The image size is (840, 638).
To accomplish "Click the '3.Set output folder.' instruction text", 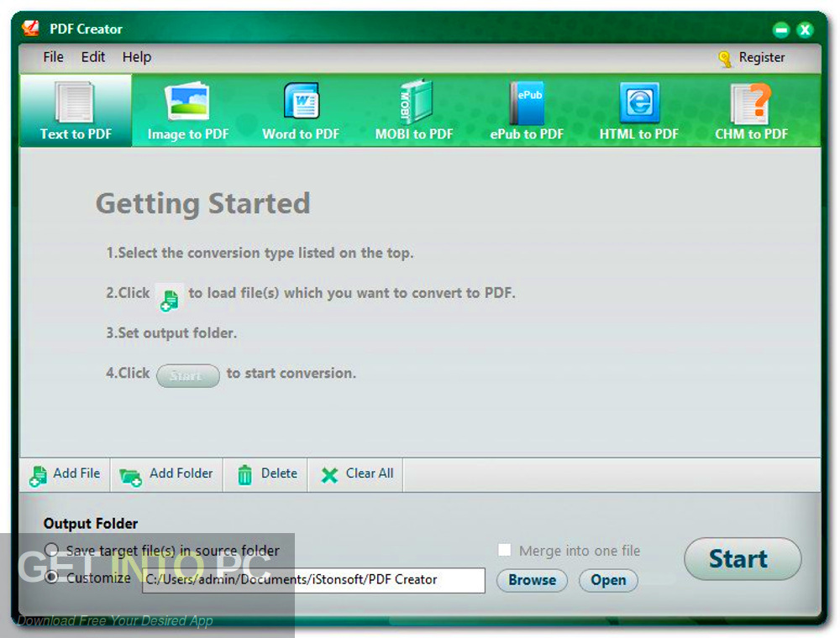I will (x=171, y=333).
